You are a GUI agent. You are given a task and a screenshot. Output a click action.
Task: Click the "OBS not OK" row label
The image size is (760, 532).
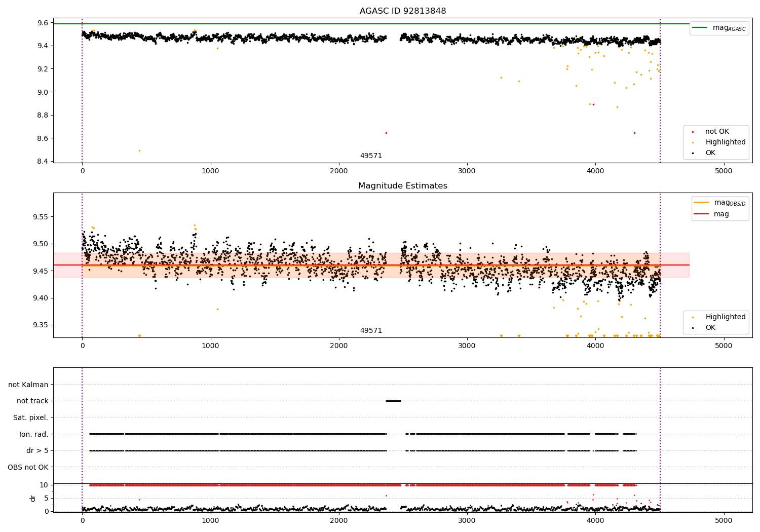click(x=28, y=467)
